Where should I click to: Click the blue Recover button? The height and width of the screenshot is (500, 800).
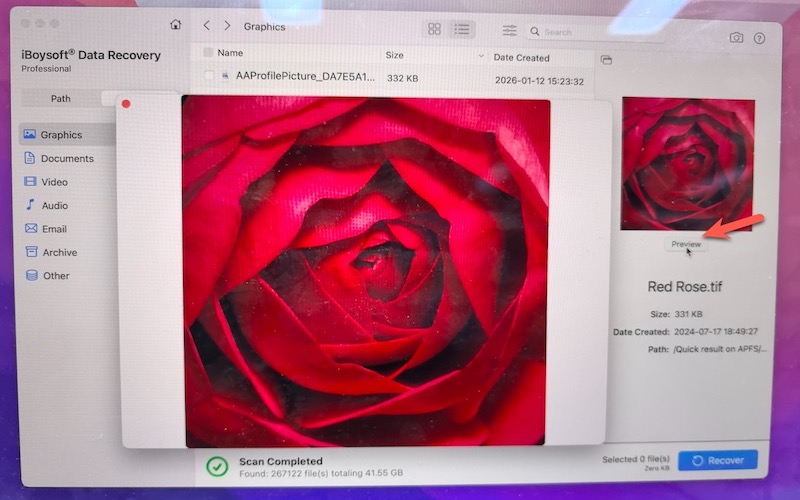tap(717, 461)
